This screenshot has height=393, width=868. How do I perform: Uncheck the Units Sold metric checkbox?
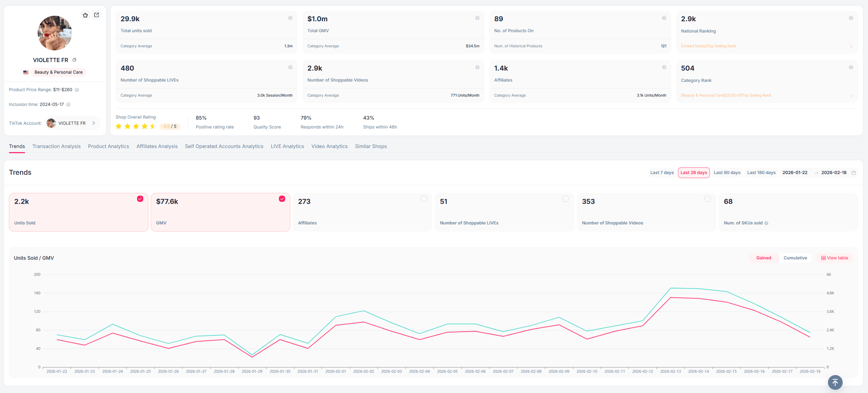[x=140, y=199]
